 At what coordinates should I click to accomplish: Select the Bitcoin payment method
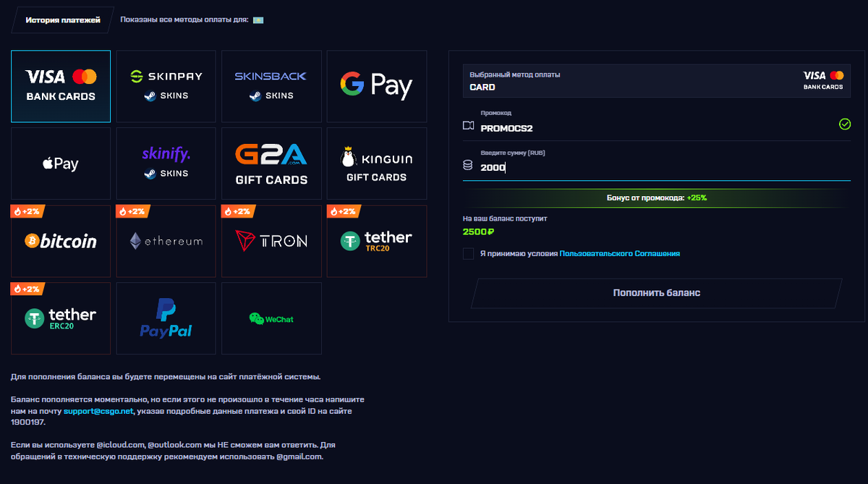pos(61,241)
